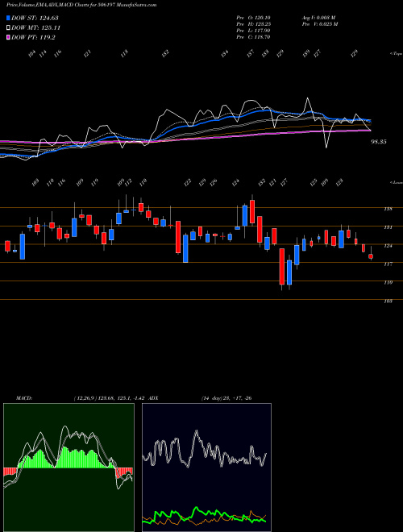Click MACD values '(12,26,9) 123.68, 125.1, -1.42'
403x532 pixels.
coord(110,398)
